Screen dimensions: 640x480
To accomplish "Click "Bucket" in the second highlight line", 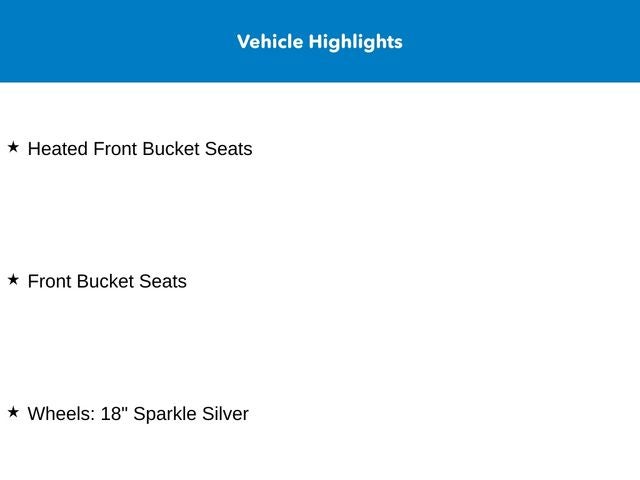I will pos(106,282).
